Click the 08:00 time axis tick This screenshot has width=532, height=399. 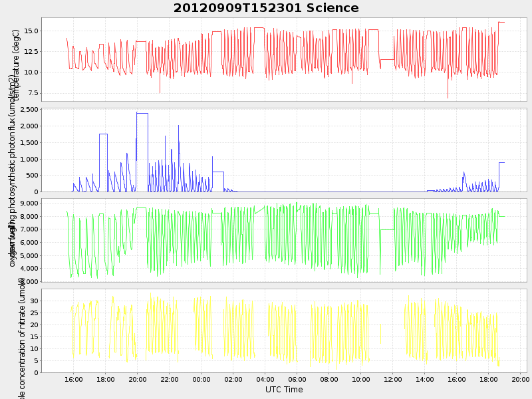[x=329, y=380]
